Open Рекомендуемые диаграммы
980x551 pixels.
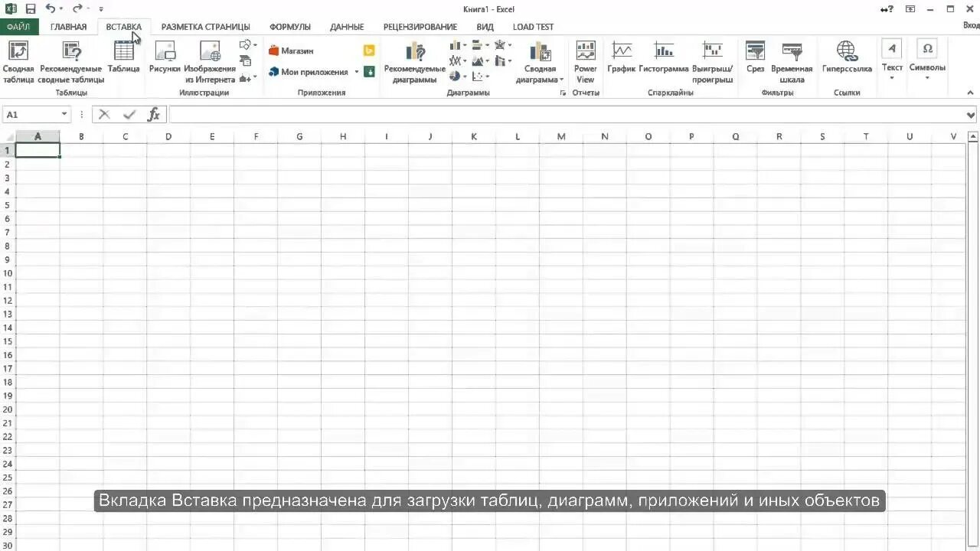(x=415, y=61)
